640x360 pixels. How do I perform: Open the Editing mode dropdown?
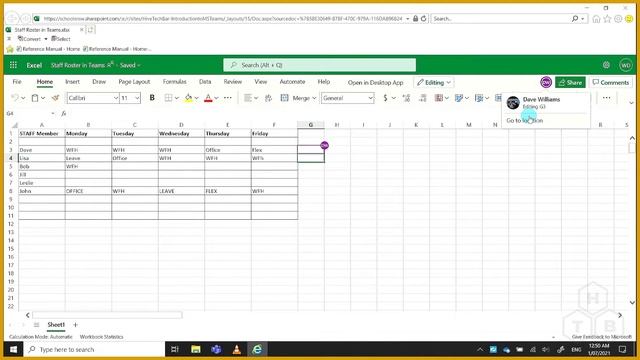point(434,82)
